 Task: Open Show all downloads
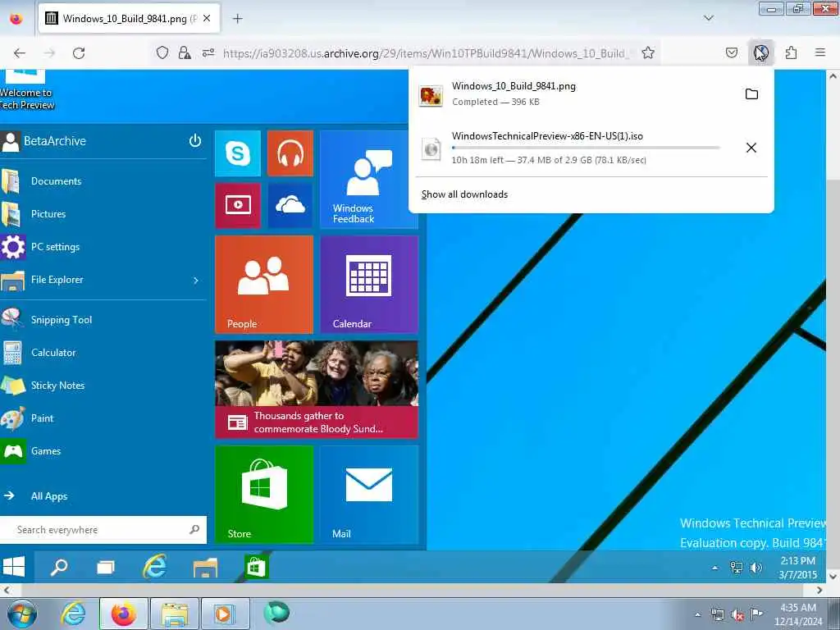(464, 194)
